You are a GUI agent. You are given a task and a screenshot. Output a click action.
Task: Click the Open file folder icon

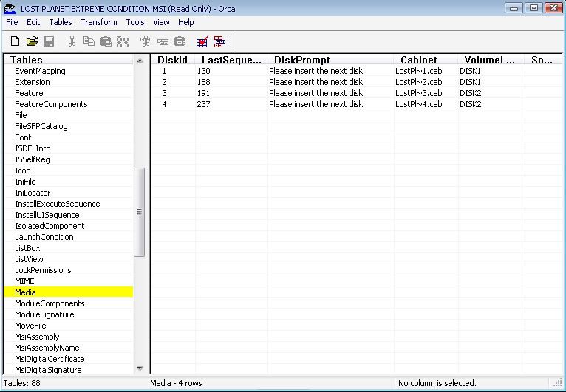point(32,41)
